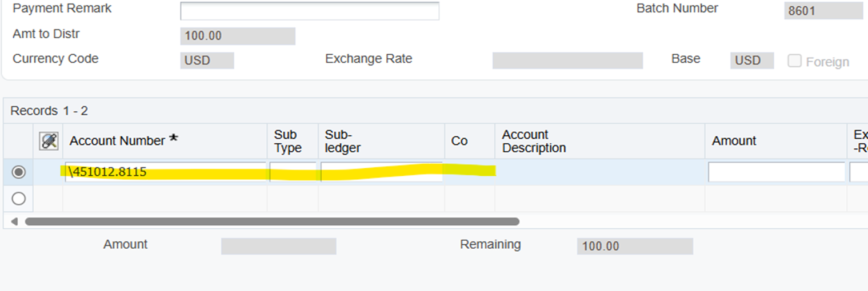This screenshot has height=291, width=868.
Task: Click the Sub-ledger cell in first row
Action: coord(381,172)
